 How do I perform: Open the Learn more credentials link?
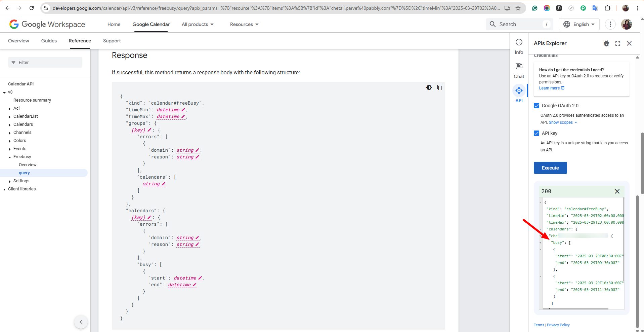click(552, 88)
